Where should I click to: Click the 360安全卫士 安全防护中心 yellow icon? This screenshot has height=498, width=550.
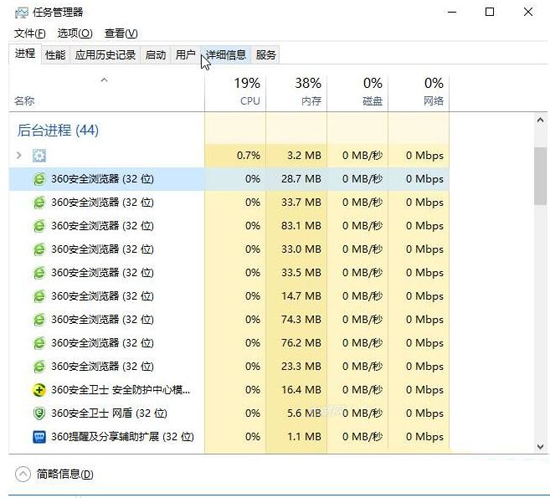click(39, 390)
